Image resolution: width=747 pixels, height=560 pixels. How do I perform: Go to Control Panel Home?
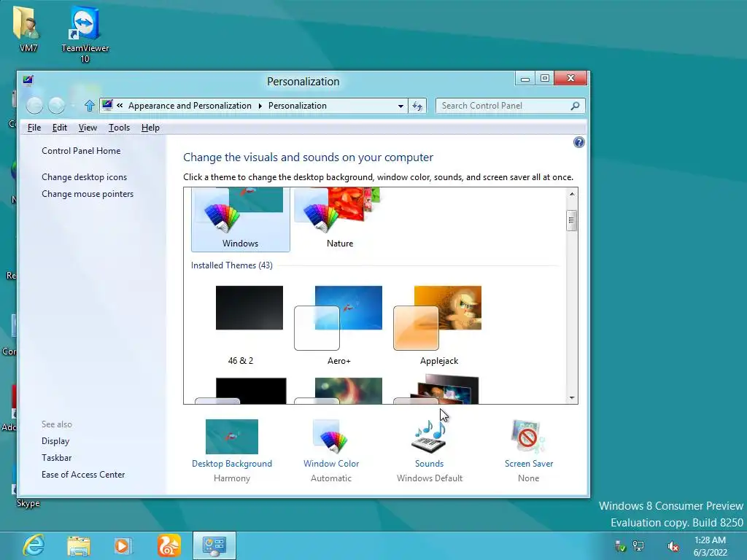[x=81, y=151]
